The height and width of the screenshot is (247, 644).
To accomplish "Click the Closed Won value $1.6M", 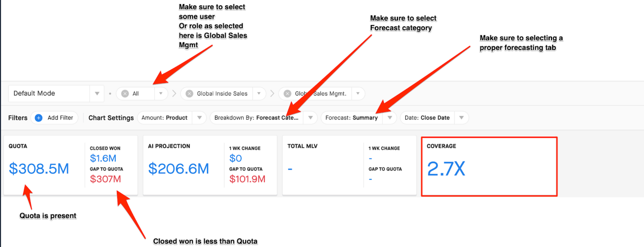I will [x=103, y=158].
